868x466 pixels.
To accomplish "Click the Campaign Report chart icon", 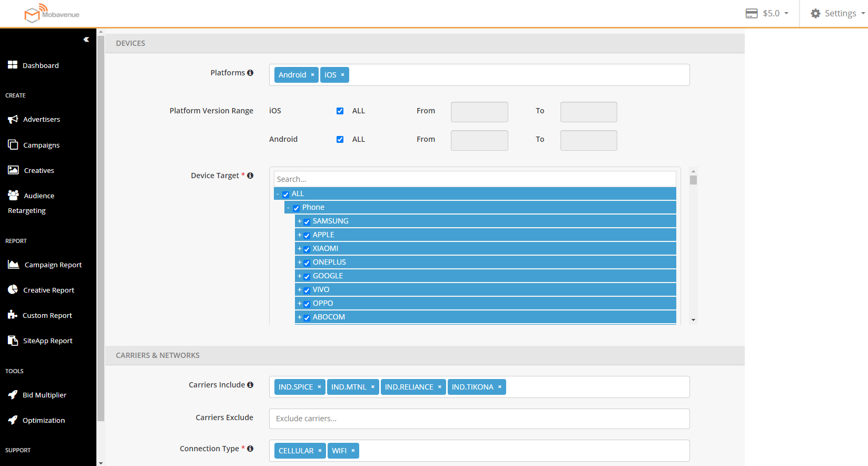I will coord(14,265).
